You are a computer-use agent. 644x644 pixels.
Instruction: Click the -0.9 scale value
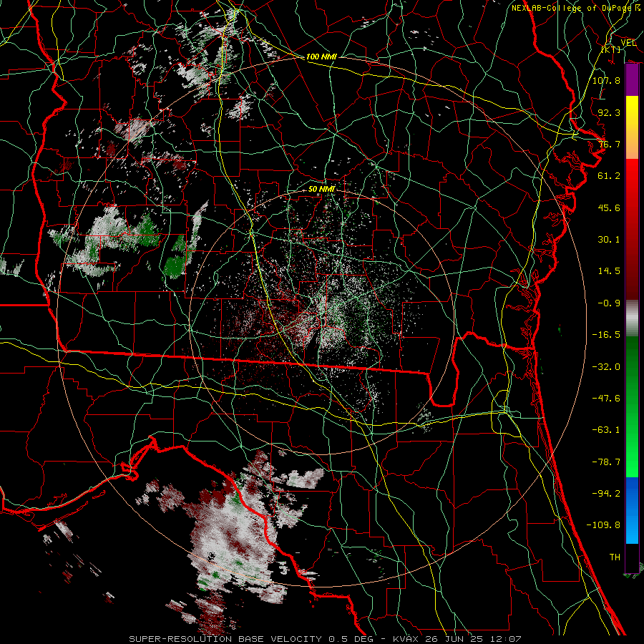(609, 303)
